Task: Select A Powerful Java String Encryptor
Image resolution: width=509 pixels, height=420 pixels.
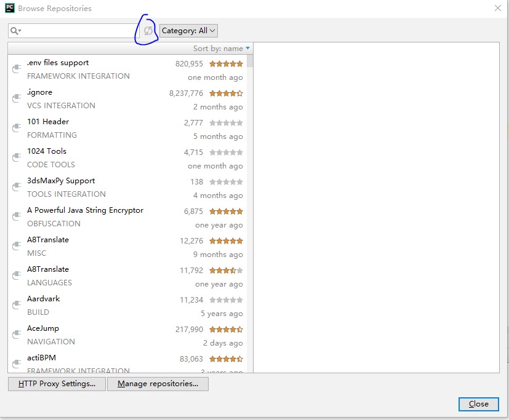Action: 127,217
